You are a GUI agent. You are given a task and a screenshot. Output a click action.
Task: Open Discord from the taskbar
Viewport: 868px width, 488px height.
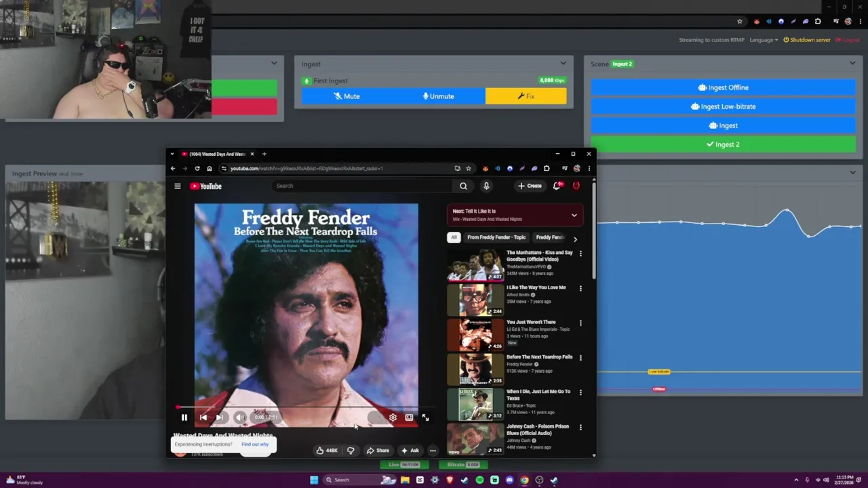(509, 480)
